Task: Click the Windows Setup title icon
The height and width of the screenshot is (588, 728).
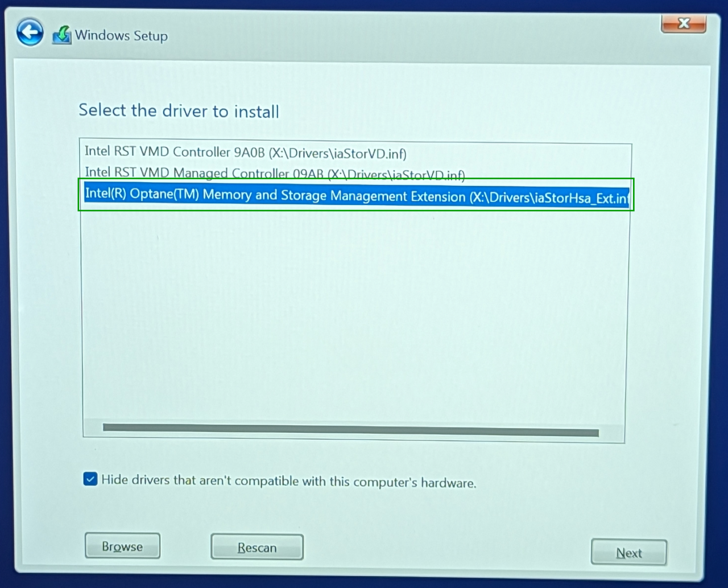Action: coord(62,35)
